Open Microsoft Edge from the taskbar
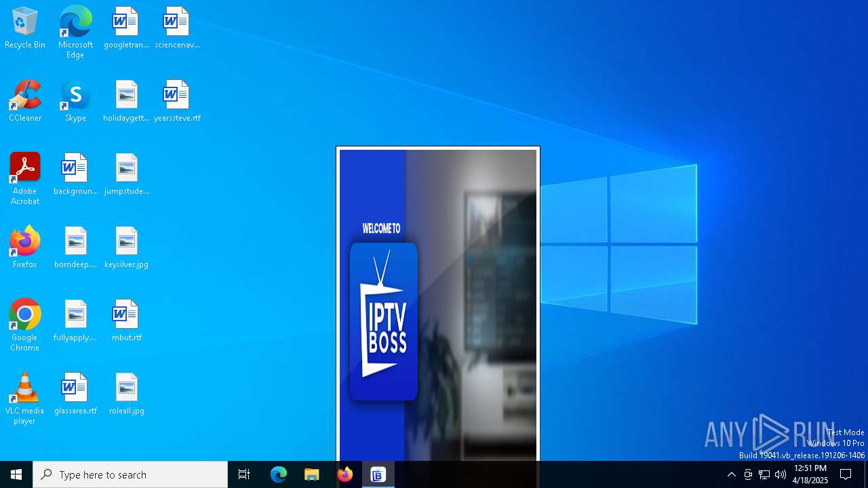The height and width of the screenshot is (488, 868). point(279,474)
